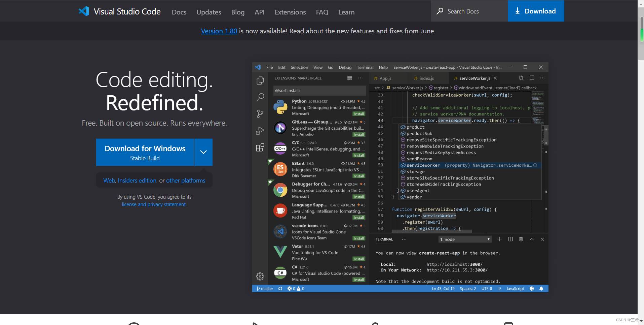Expand the download options chevron
The image size is (644, 325).
(203, 152)
